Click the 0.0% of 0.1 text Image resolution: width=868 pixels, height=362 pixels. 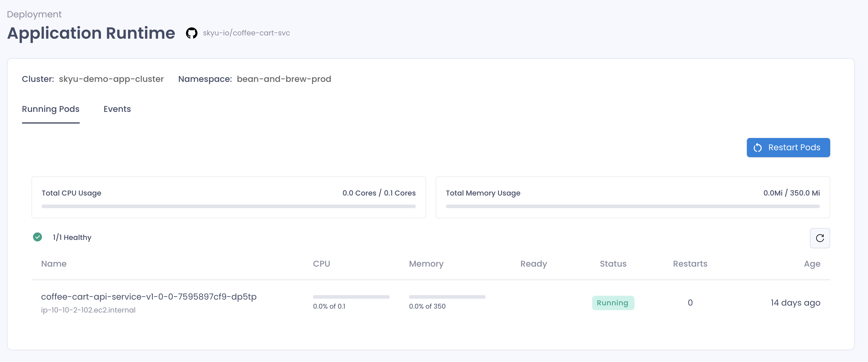(329, 306)
